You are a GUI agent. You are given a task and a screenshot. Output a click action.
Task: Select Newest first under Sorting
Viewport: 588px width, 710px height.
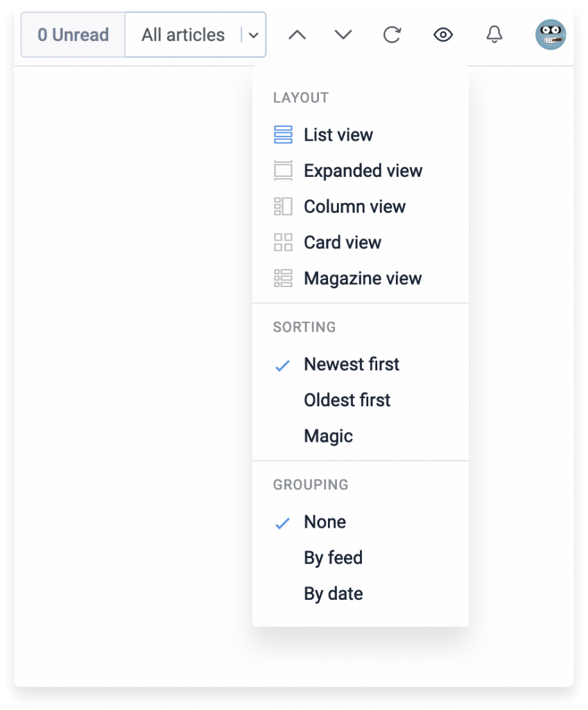352,364
